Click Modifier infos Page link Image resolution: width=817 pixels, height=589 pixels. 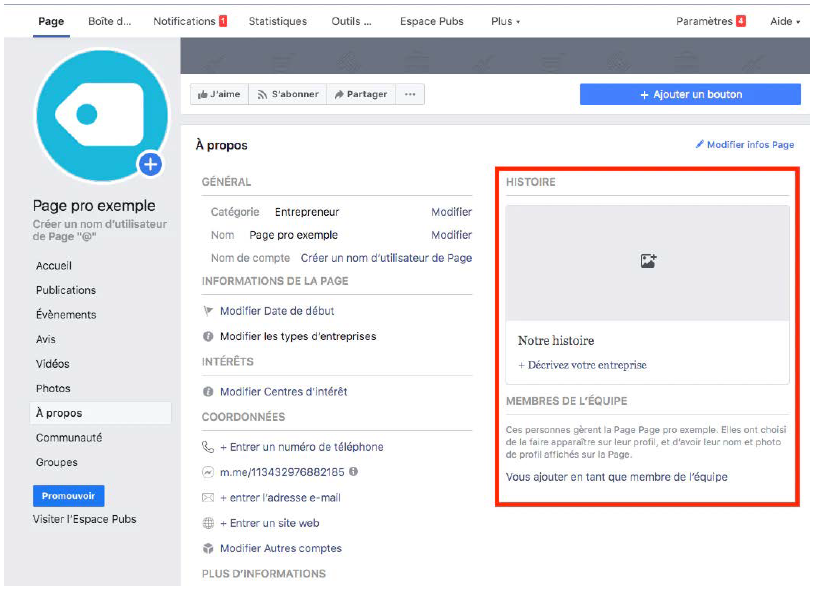(x=750, y=144)
